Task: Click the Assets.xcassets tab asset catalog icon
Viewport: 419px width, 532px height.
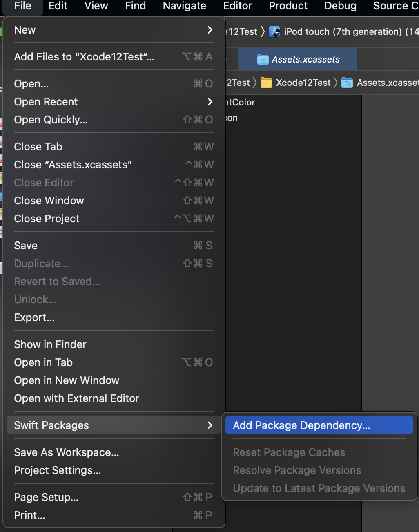Action: pos(263,60)
